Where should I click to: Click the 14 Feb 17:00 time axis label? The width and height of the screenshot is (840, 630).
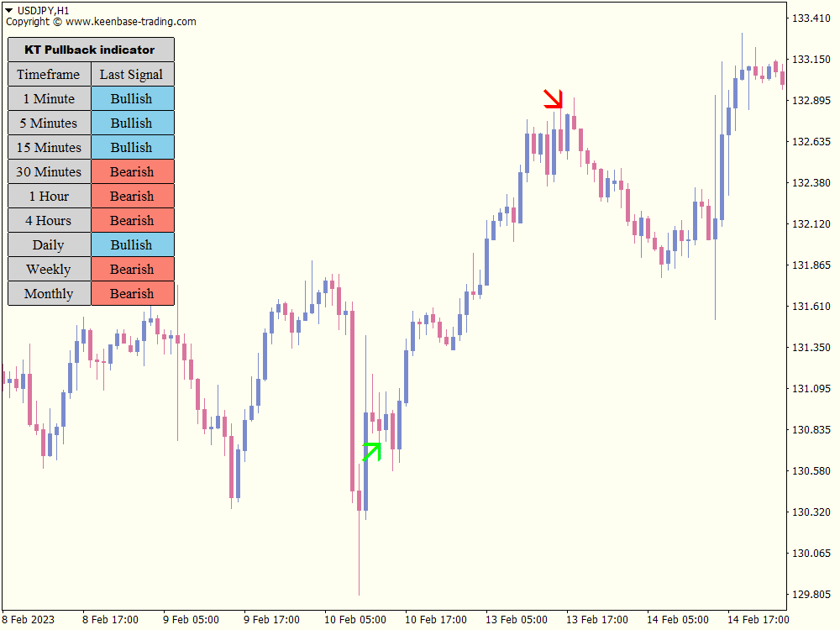pyautogui.click(x=758, y=618)
